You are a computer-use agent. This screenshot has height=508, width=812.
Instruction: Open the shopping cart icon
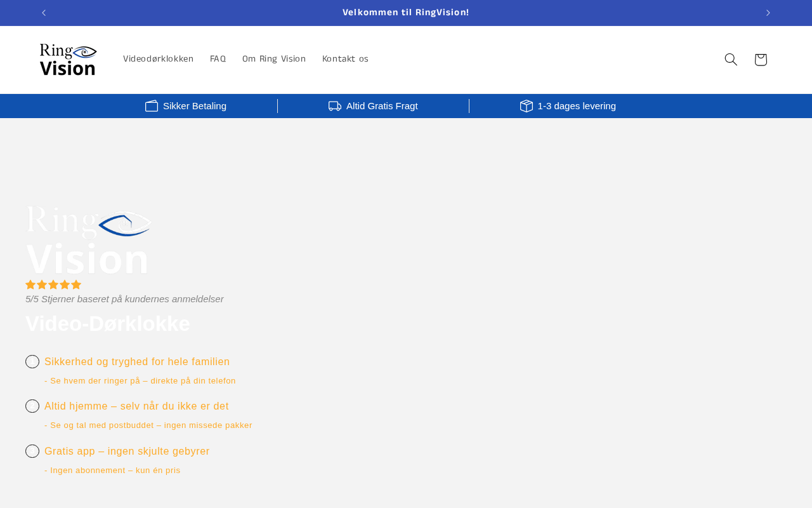pyautogui.click(x=761, y=59)
